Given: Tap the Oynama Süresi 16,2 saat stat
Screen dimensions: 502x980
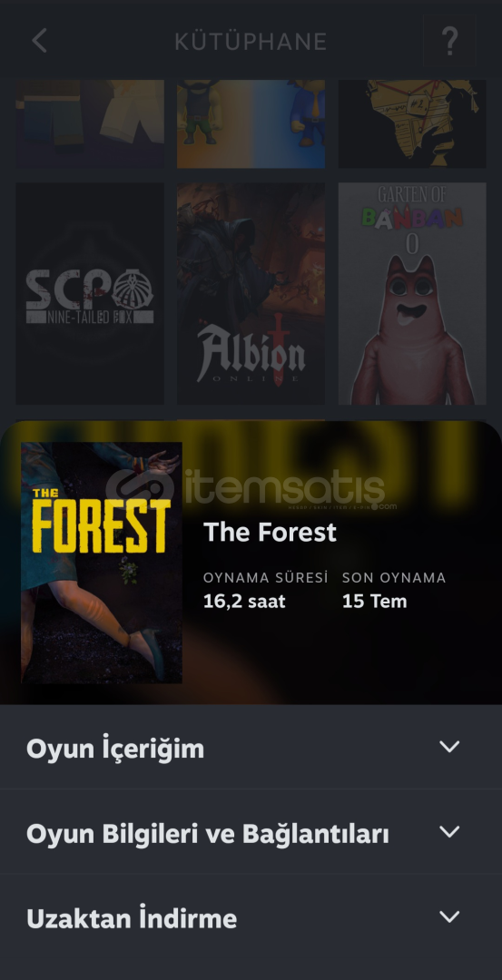Looking at the screenshot, I should (266, 591).
